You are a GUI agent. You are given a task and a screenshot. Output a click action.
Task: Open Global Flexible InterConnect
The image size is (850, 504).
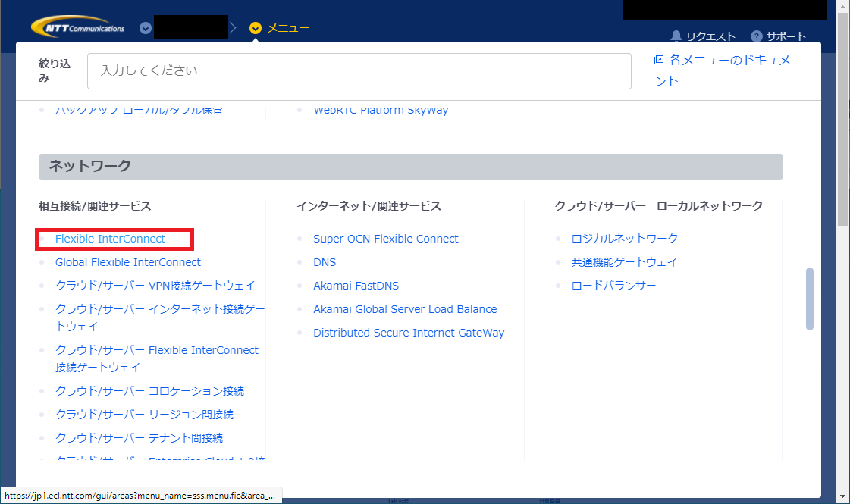click(127, 262)
